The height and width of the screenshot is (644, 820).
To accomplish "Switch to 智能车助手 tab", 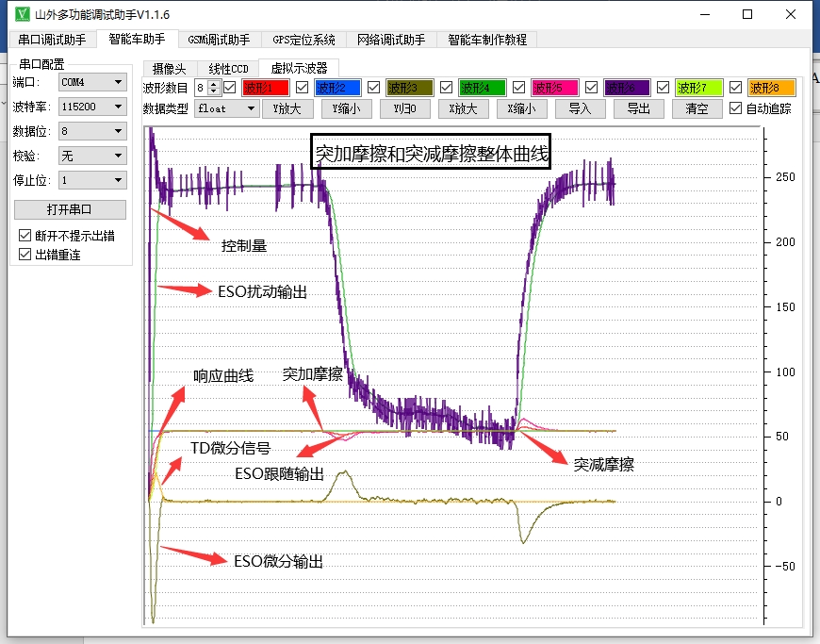I will click(x=137, y=39).
